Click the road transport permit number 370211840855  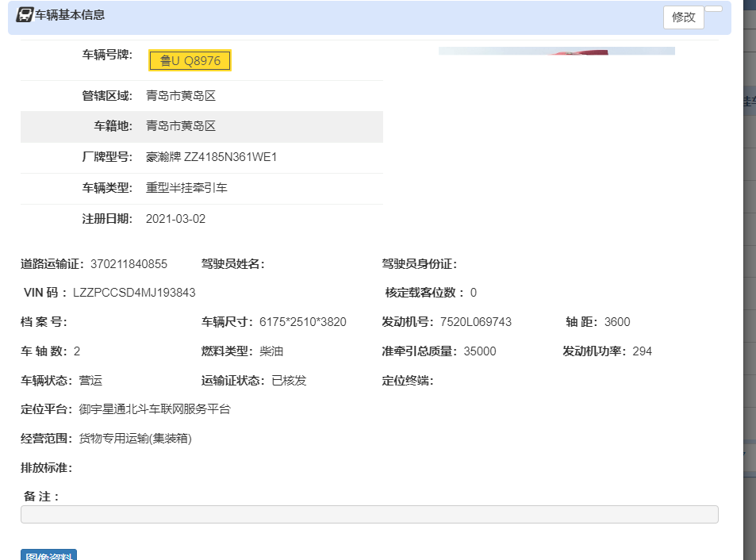tap(129, 264)
